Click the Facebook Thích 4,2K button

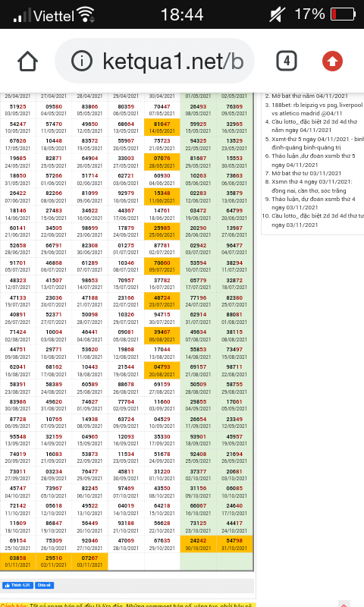pos(17,585)
